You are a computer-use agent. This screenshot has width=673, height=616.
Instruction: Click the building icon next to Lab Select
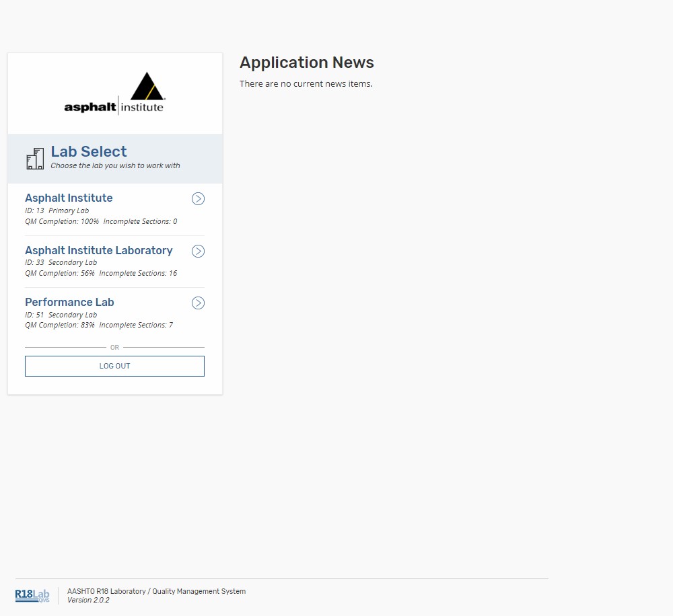point(35,159)
